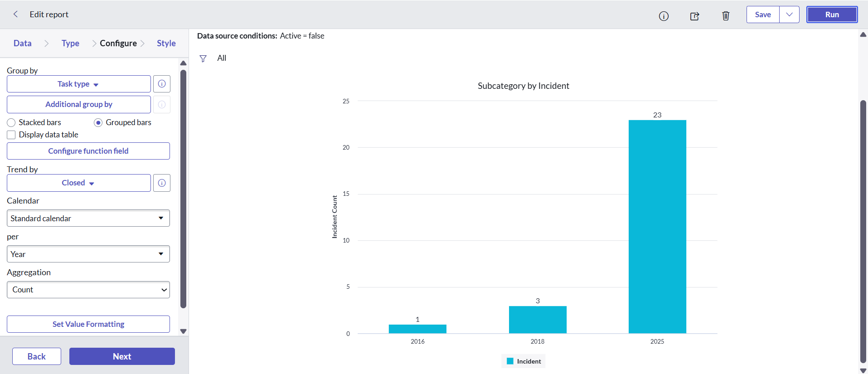
Task: Select the Grouped bars radio option
Action: [98, 122]
